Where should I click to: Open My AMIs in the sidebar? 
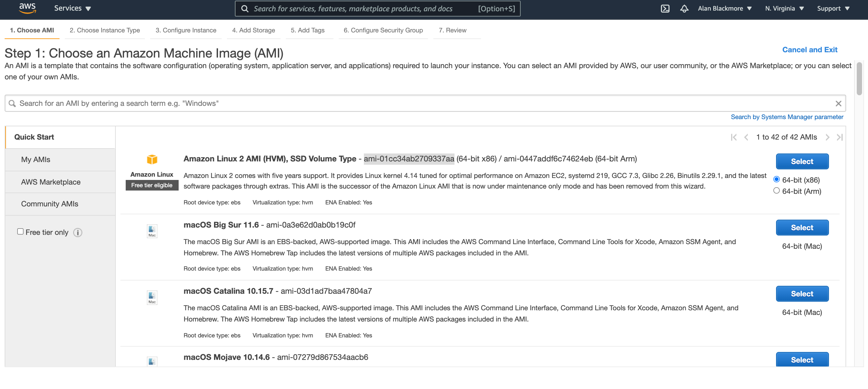(x=60, y=159)
